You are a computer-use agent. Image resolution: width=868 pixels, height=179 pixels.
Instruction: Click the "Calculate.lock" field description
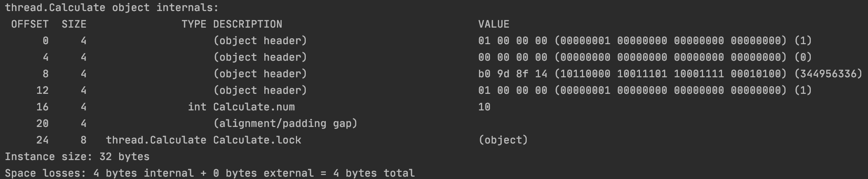click(x=257, y=140)
